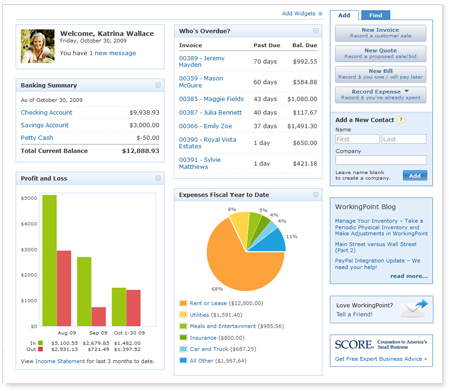Select the Add tab
Screen dimensions: 449x391
344,15
